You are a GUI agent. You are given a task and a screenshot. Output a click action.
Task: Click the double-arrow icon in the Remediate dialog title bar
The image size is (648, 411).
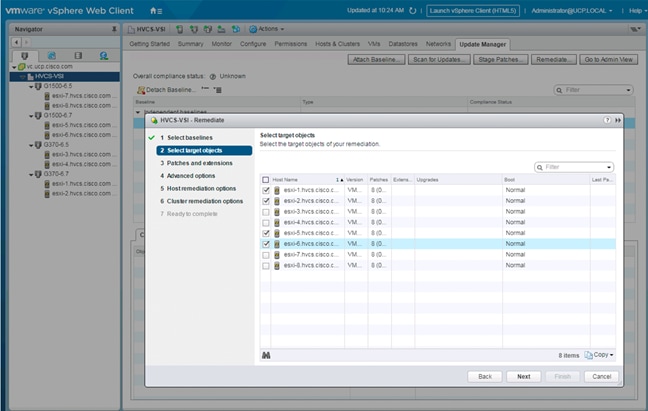coord(618,120)
